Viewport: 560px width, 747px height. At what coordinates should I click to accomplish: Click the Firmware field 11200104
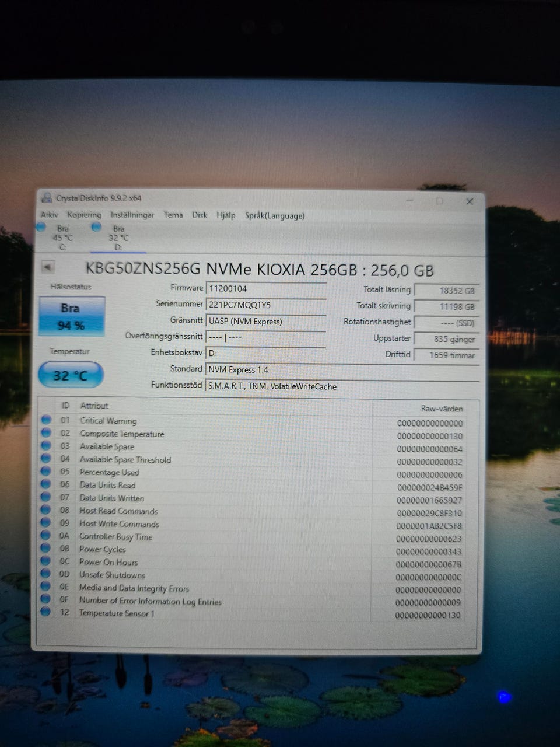[x=266, y=288]
